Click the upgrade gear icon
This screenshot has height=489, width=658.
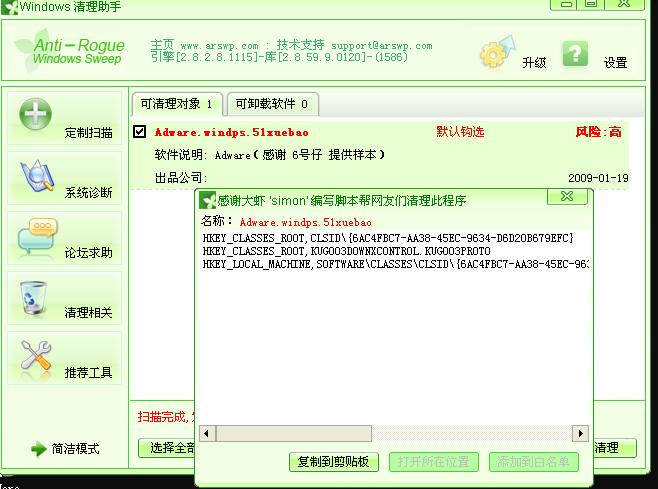point(497,52)
